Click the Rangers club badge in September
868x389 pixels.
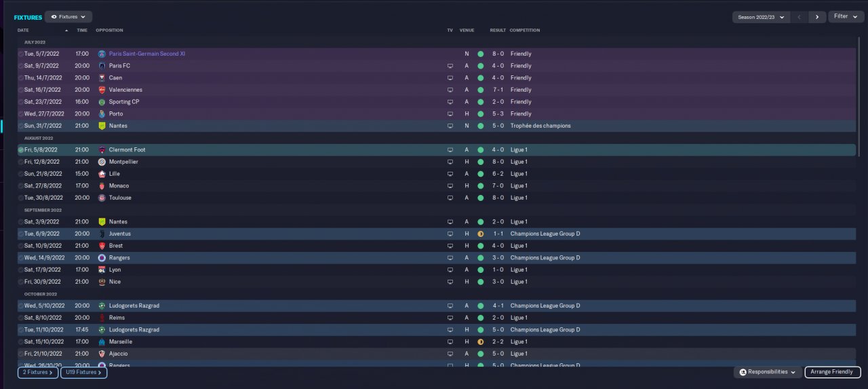(102, 258)
